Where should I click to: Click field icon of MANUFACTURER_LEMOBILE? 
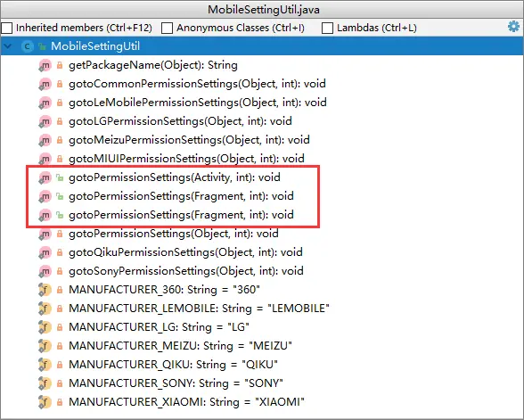(x=45, y=309)
